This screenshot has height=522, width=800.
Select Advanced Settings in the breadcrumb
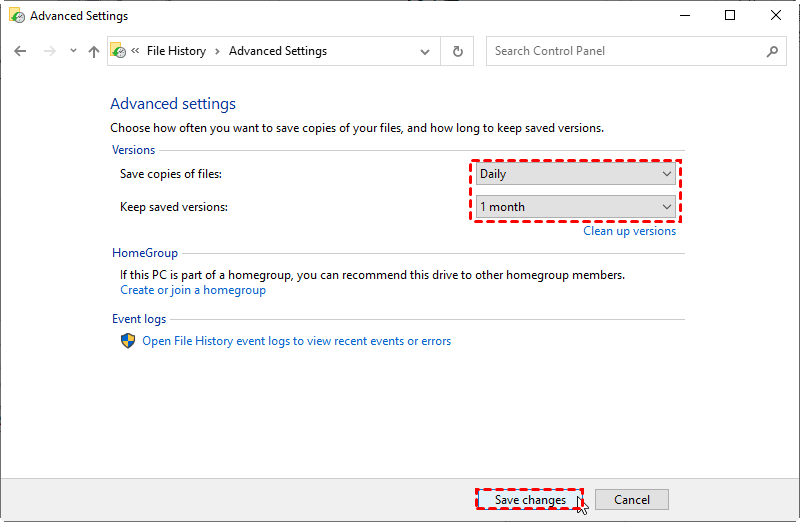(x=278, y=51)
